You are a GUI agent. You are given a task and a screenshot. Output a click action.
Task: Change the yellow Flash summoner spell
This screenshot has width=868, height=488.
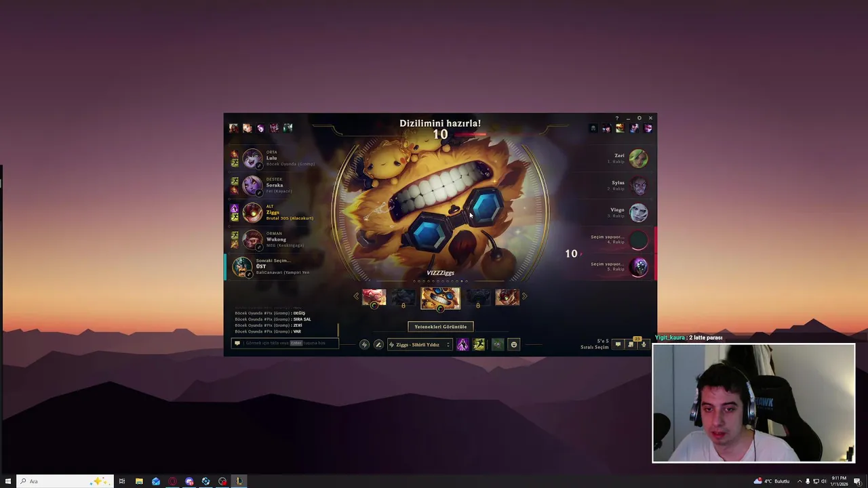(x=479, y=345)
